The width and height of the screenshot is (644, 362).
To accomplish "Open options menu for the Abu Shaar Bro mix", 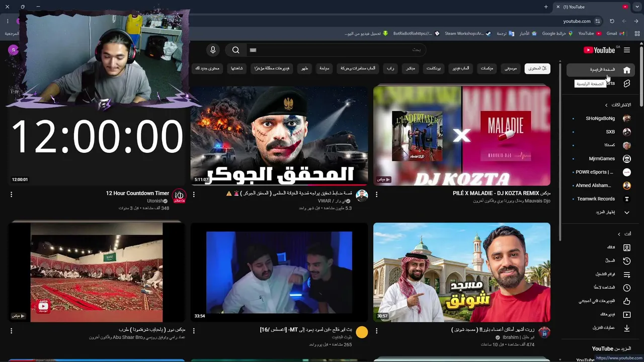I will click(11, 331).
